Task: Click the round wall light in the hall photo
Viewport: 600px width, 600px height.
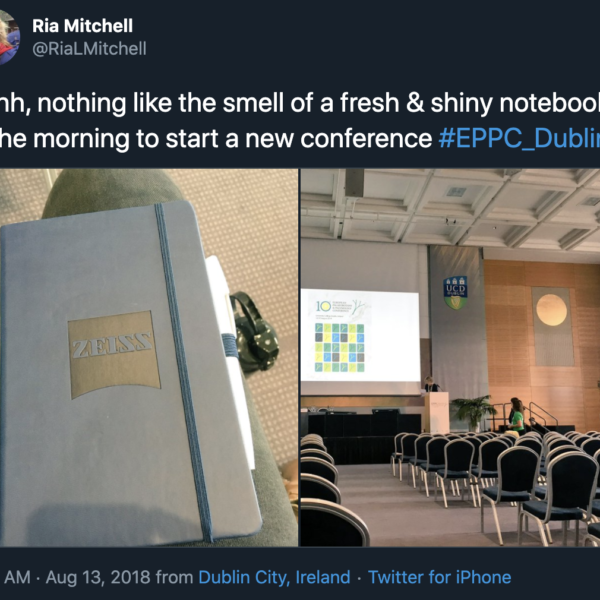Action: [x=551, y=310]
